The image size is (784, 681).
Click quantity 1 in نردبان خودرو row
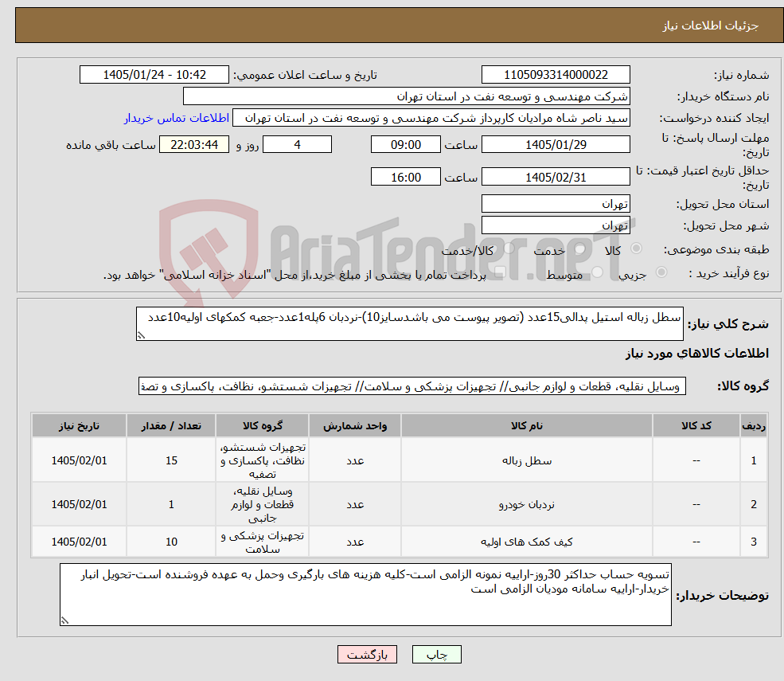click(x=171, y=504)
